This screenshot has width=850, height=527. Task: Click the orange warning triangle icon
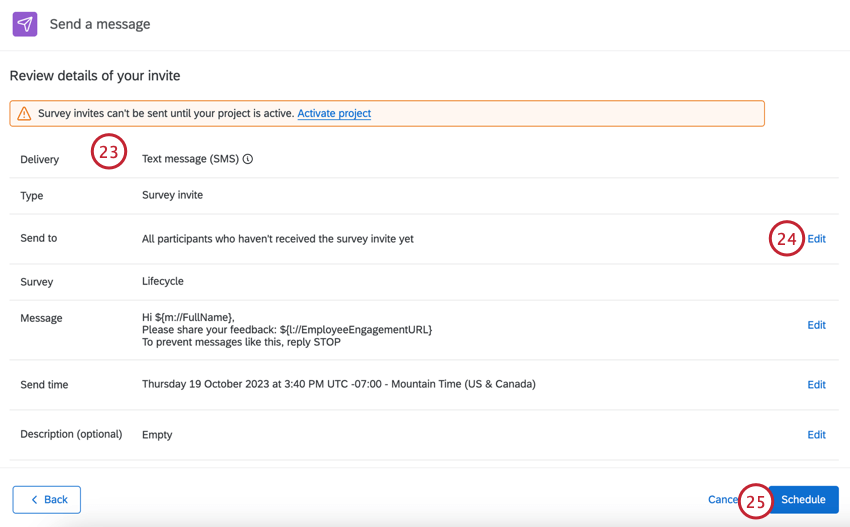tap(24, 114)
